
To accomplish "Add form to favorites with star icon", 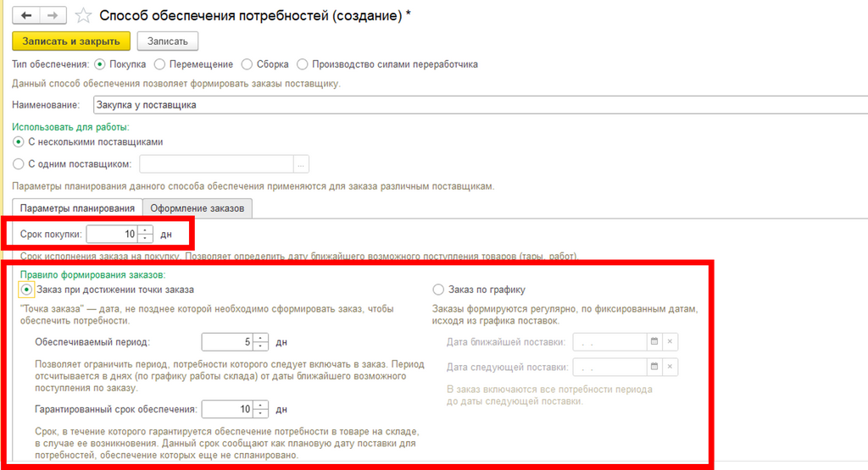I will [83, 15].
